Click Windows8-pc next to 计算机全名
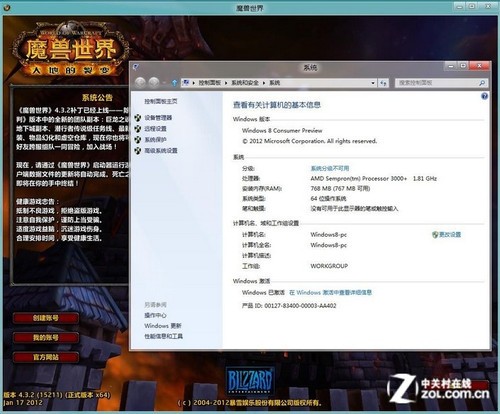500x414 pixels. [x=329, y=245]
